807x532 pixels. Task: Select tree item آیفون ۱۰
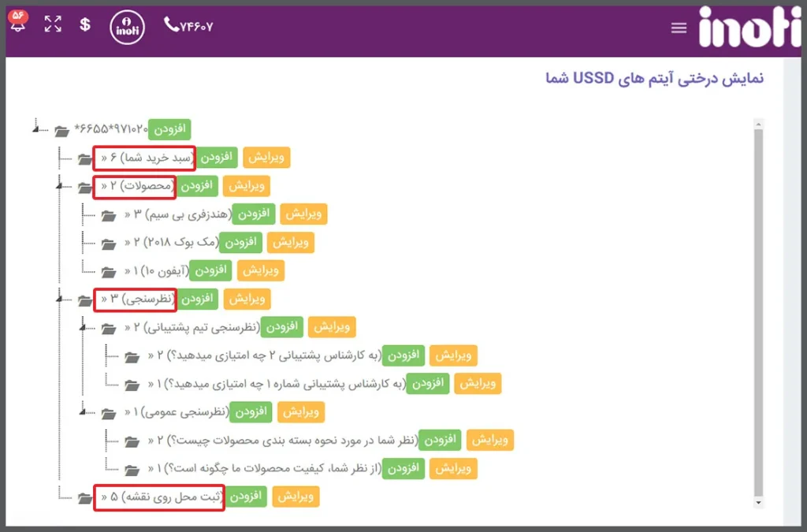click(x=157, y=270)
